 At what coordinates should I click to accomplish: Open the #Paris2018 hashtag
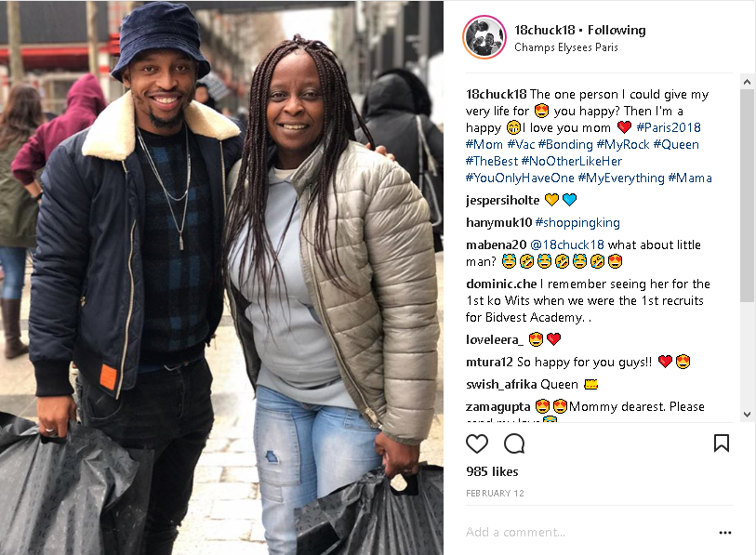[x=669, y=127]
